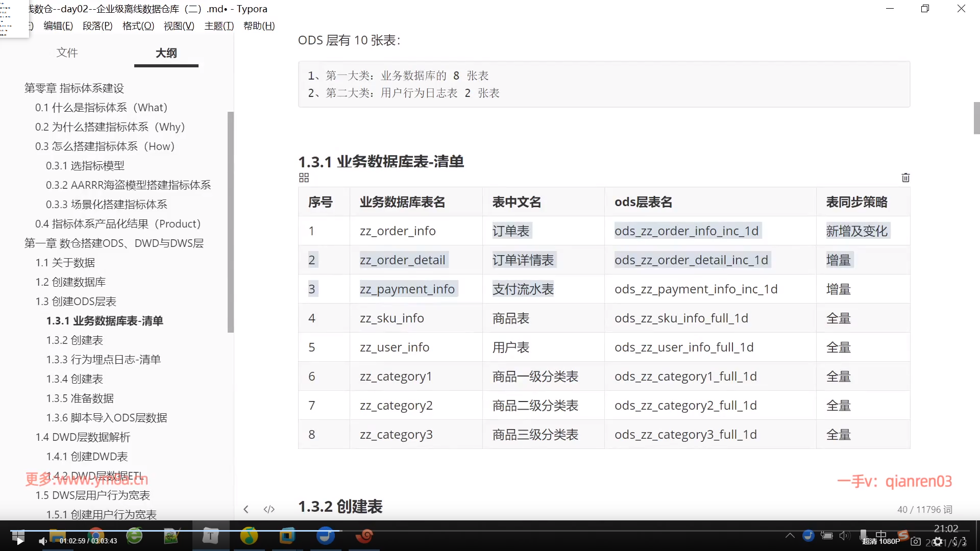The width and height of the screenshot is (980, 551).
Task: Show hidden system tray icons
Action: 790,535
